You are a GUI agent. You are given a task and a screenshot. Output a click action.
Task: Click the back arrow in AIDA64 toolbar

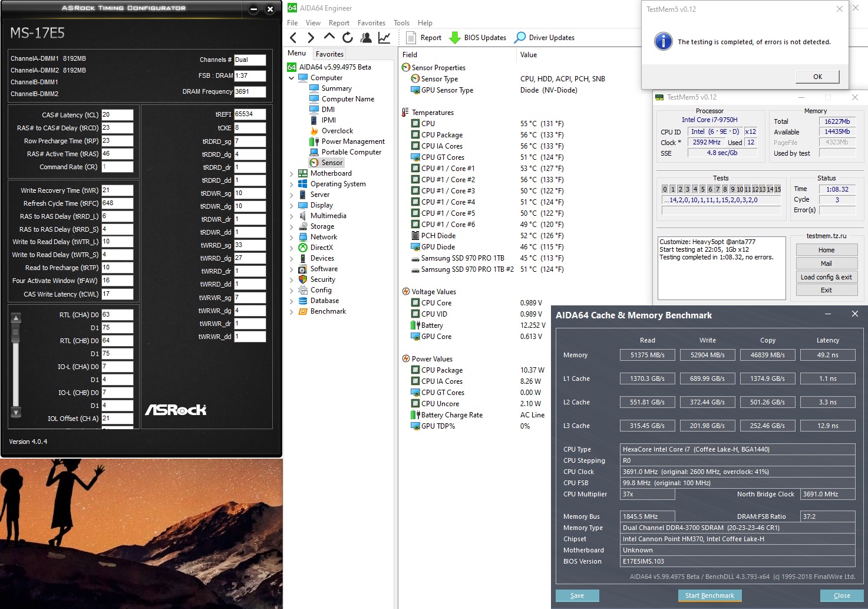[293, 38]
